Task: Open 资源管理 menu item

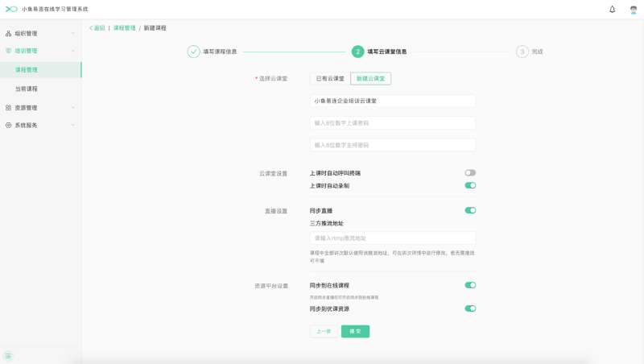Action: (41, 108)
